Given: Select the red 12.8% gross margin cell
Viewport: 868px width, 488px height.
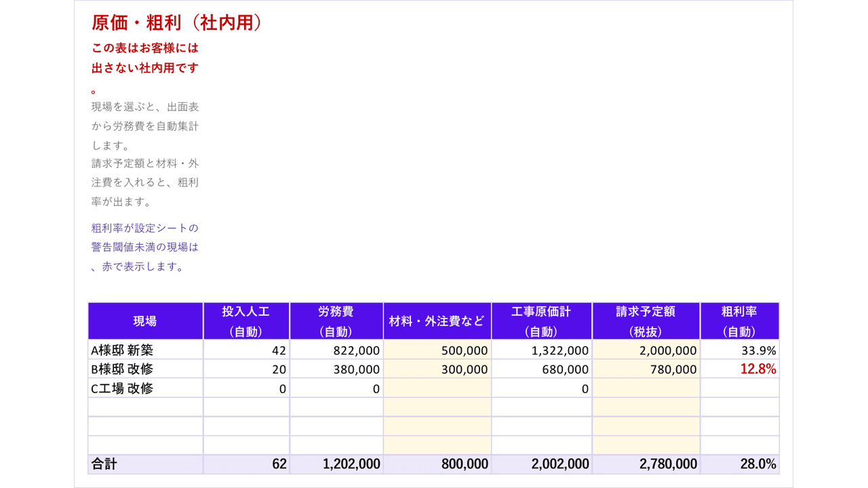Looking at the screenshot, I should (740, 369).
